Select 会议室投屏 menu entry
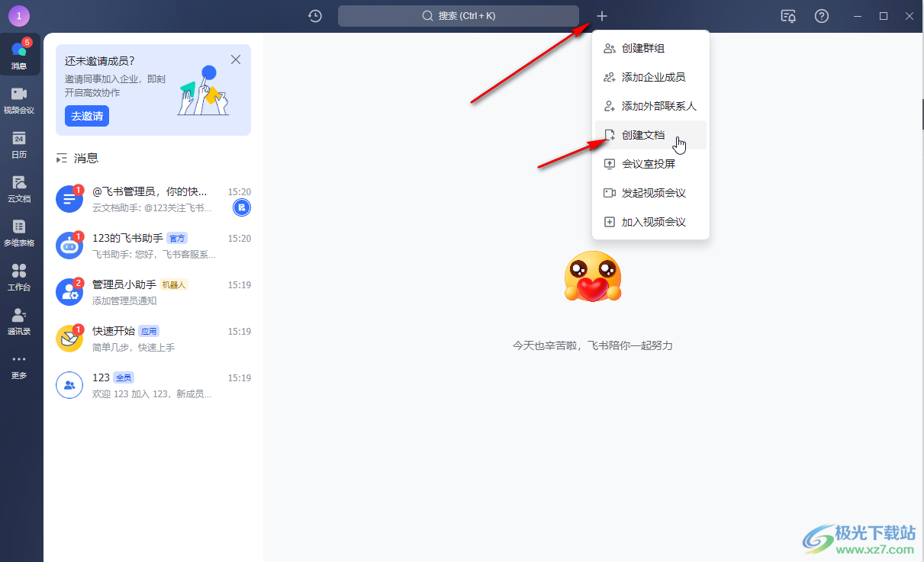The height and width of the screenshot is (562, 924). 651,164
